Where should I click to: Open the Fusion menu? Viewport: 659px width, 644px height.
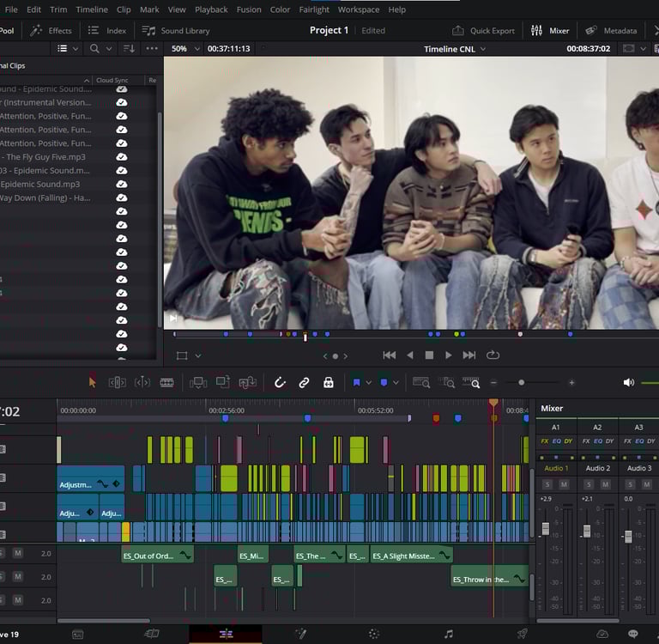click(249, 9)
